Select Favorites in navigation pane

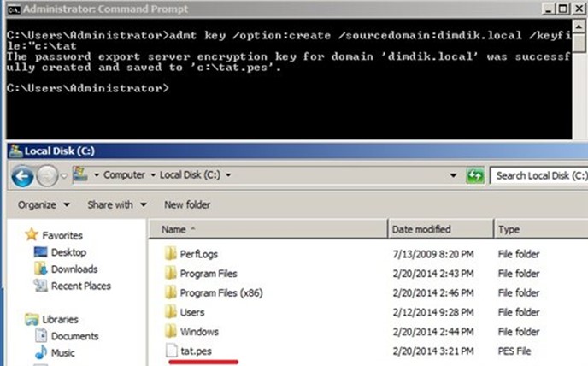coord(62,236)
